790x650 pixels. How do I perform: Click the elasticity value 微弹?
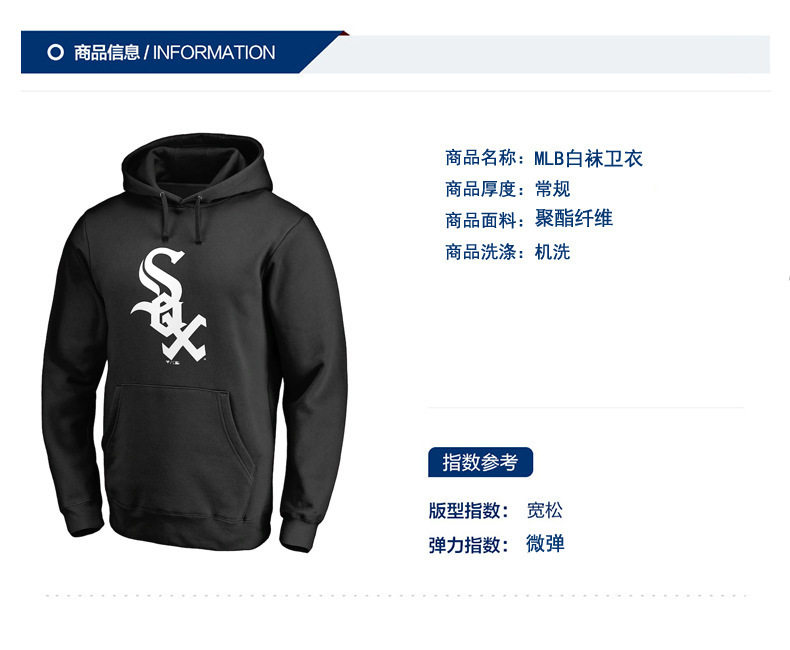545,544
